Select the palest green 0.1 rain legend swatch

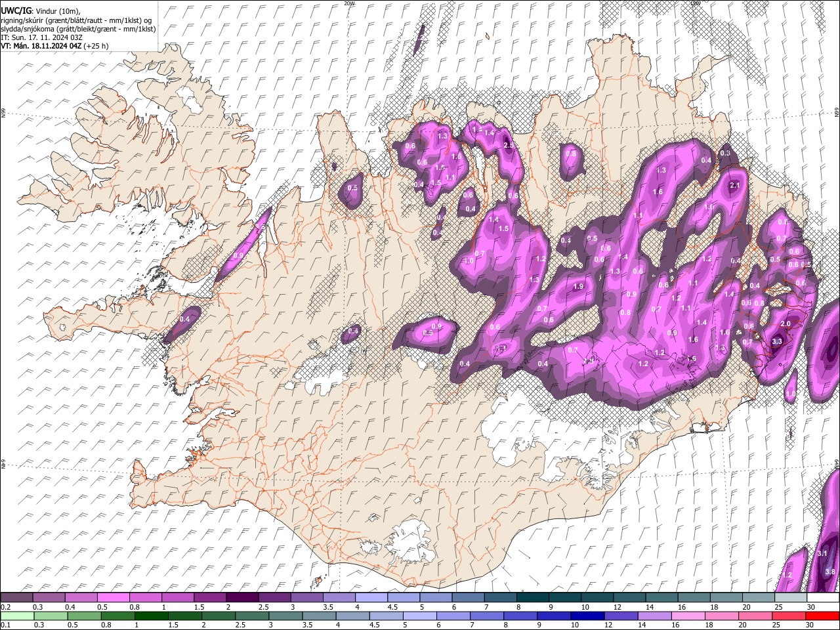(16, 616)
